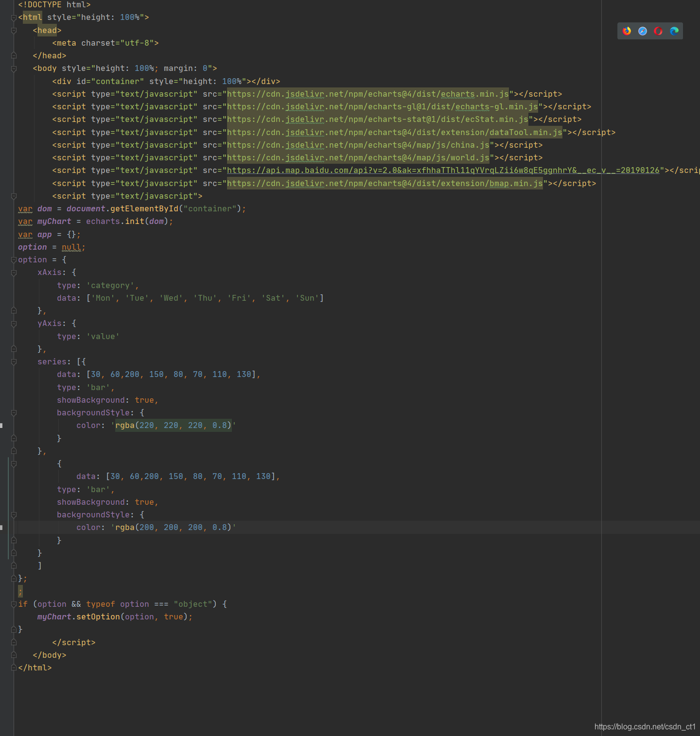Click 'echarts.init(dom)' expression
700x736 pixels.
pyautogui.click(x=127, y=222)
